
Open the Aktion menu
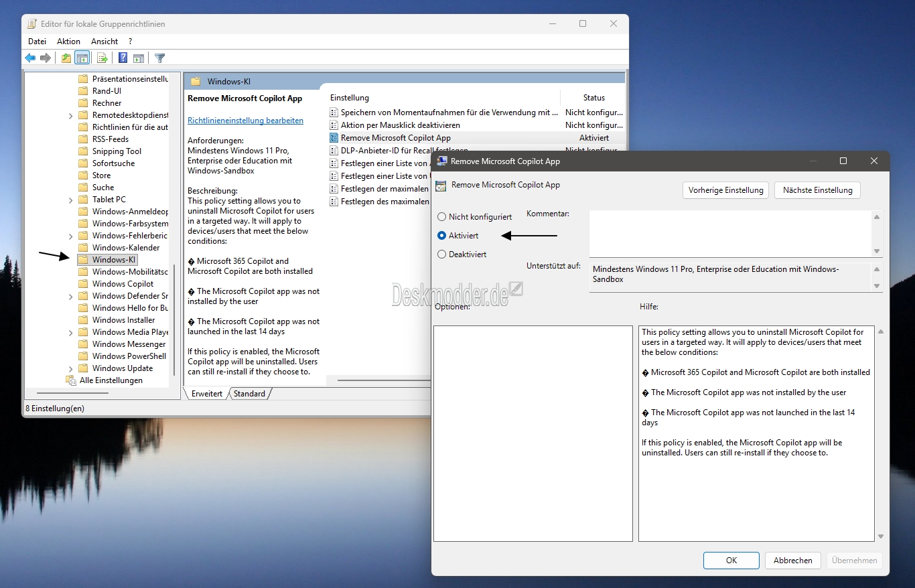[x=68, y=42]
